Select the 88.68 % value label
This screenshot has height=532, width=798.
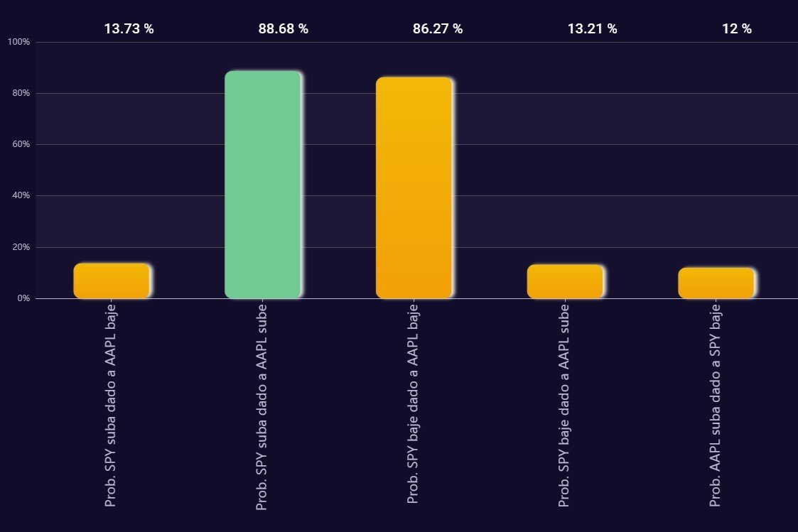[283, 29]
